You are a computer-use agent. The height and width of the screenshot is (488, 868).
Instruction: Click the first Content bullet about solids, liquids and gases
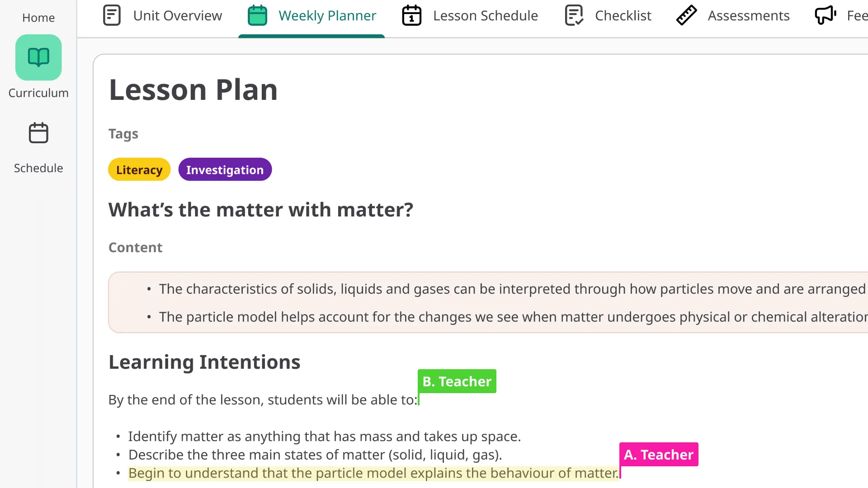click(512, 289)
